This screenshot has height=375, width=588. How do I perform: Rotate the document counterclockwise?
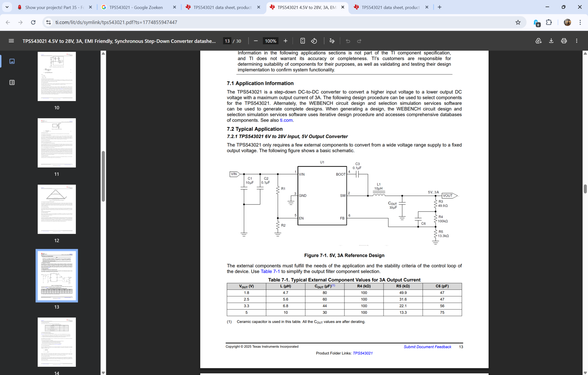(314, 41)
